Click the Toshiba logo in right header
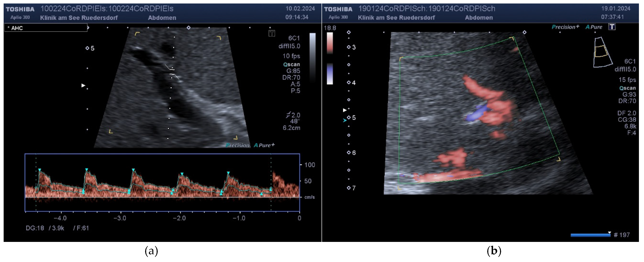Screen dimensions: 644x262 [x=338, y=9]
